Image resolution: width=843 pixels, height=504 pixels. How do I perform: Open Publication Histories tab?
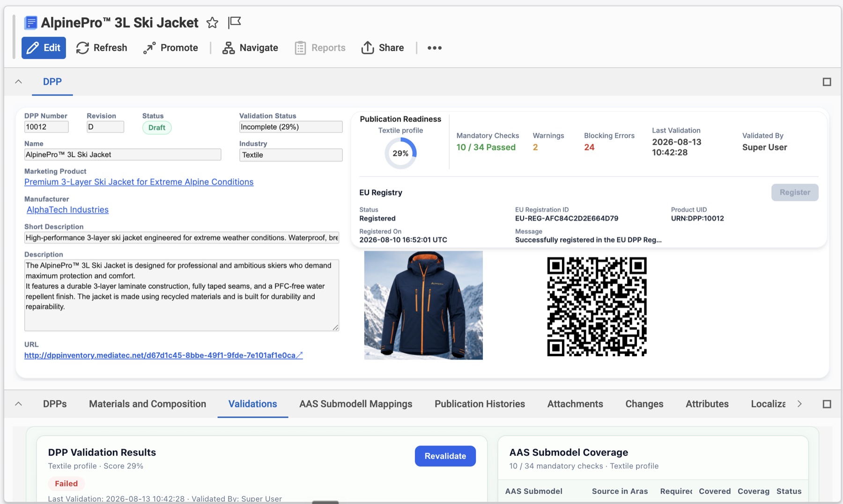480,404
